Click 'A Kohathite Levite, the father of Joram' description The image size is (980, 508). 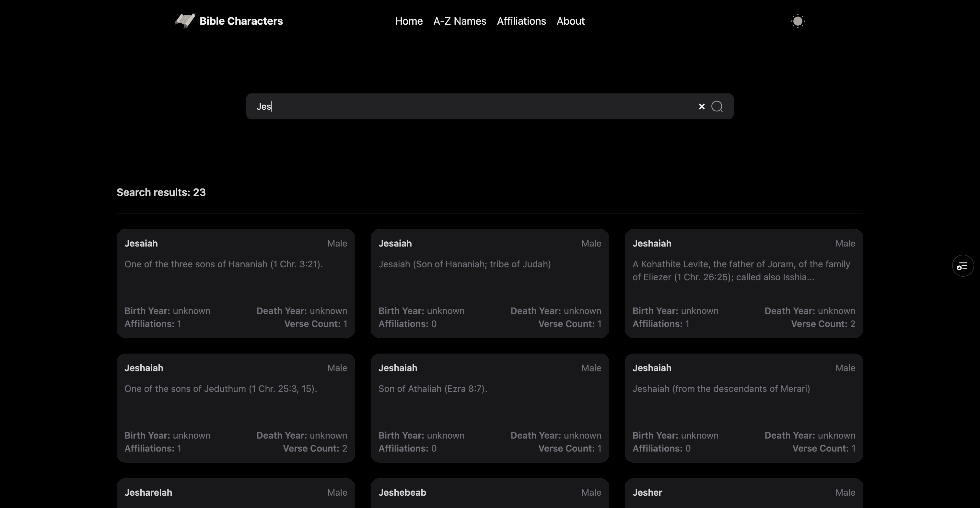pyautogui.click(x=741, y=270)
